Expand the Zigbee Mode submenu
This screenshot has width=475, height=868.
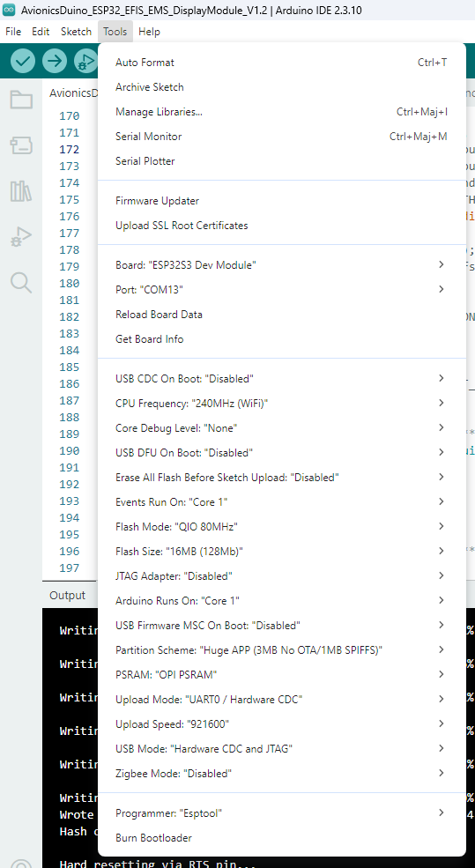[x=282, y=774]
